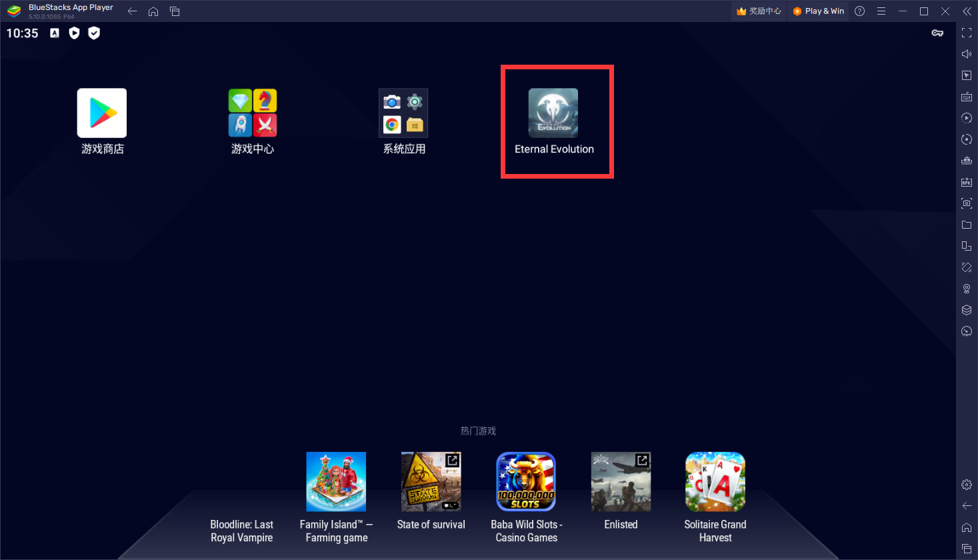978x560 pixels.
Task: Open the Play & Win button
Action: pos(819,11)
